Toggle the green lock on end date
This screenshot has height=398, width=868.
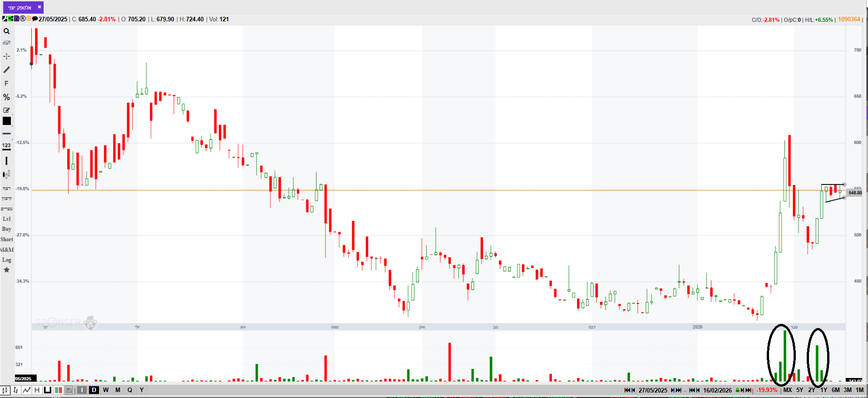(x=737, y=390)
